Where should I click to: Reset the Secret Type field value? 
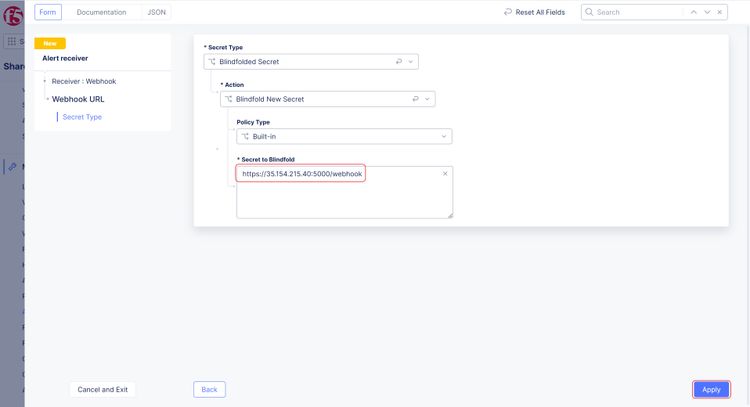click(399, 61)
